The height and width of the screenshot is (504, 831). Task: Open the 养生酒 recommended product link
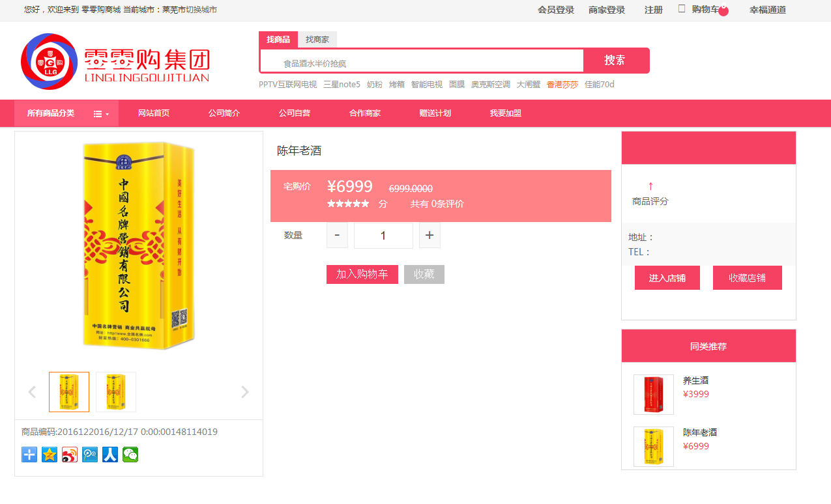695,380
